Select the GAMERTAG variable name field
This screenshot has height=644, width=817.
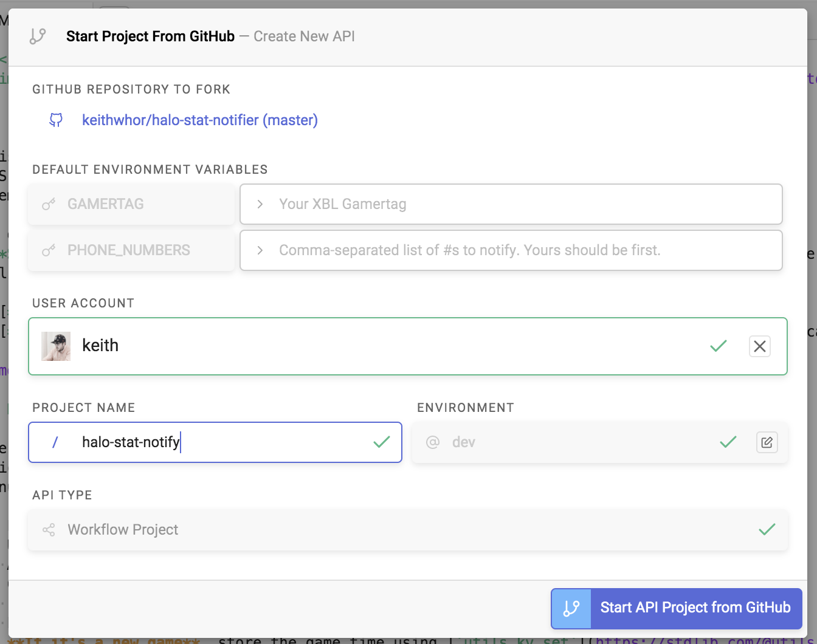pos(131,204)
